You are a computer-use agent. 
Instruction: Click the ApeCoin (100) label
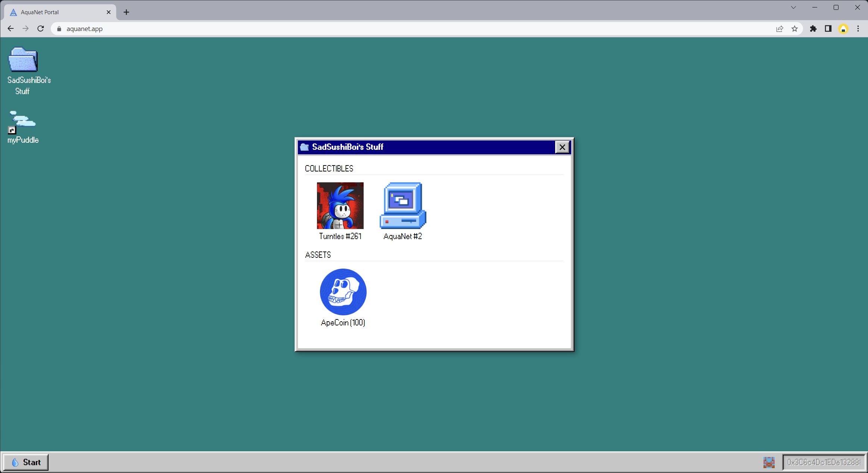[343, 322]
